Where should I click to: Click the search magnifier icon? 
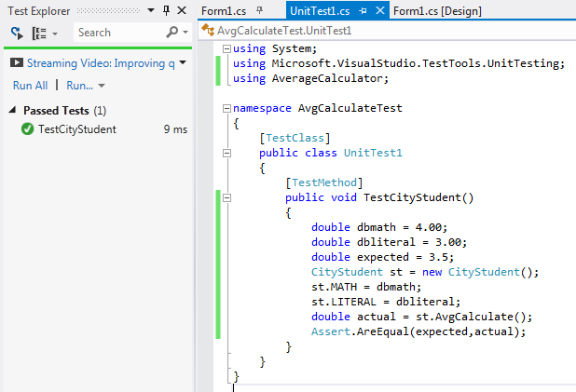coord(171,33)
